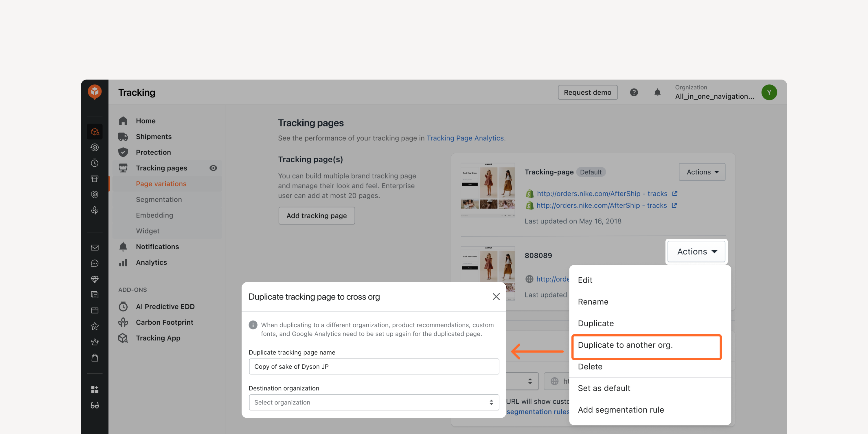Viewport: 868px width, 434px height.
Task: Click the star icon in dark sidebar
Action: (x=95, y=326)
